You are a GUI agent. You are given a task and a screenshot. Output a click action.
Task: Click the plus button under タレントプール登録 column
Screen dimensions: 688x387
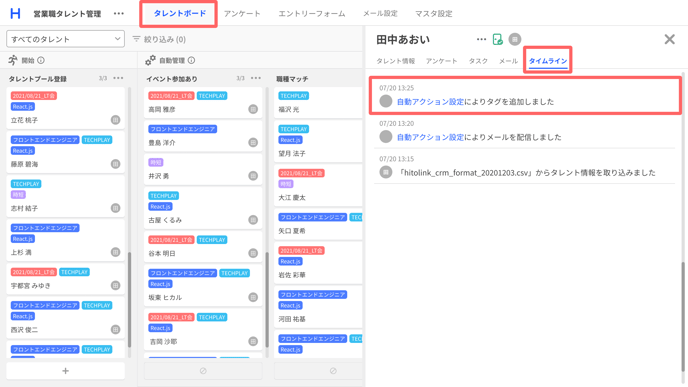tap(65, 371)
